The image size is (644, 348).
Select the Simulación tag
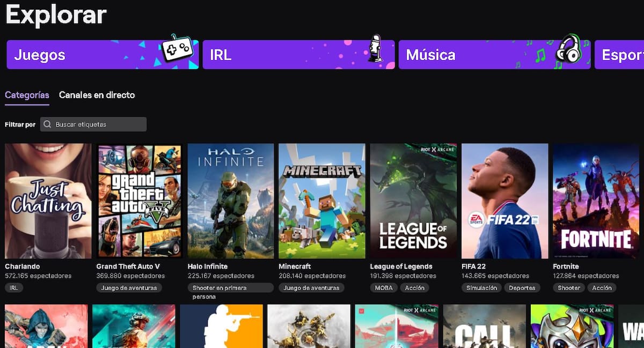coord(481,288)
